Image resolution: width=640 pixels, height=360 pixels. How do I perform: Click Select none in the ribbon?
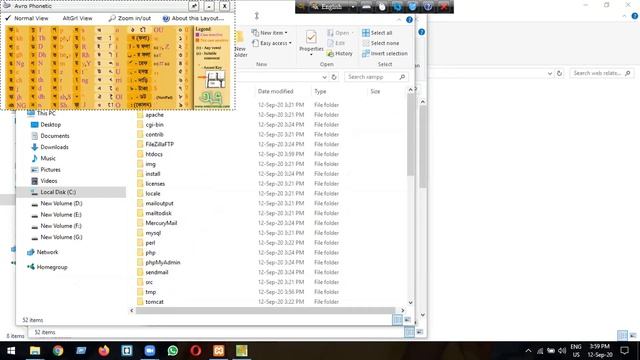(380, 43)
